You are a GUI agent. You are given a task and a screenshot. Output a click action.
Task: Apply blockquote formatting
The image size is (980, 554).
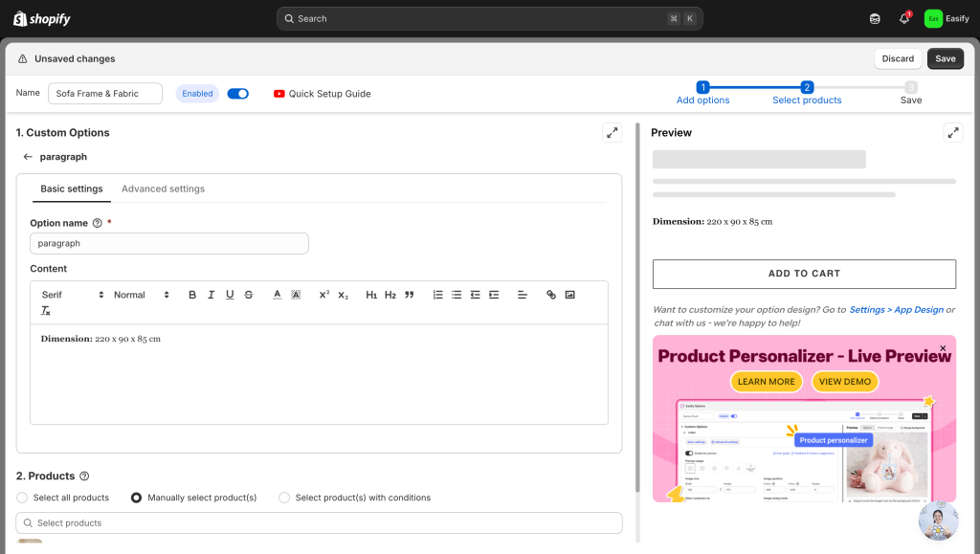tap(410, 295)
